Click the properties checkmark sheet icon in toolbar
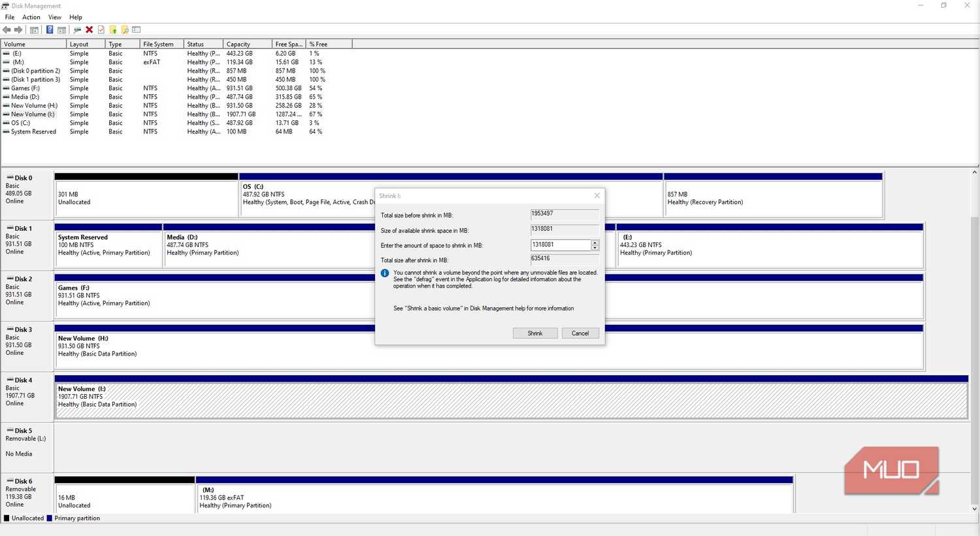Screen dimensions: 980x536 [101, 29]
